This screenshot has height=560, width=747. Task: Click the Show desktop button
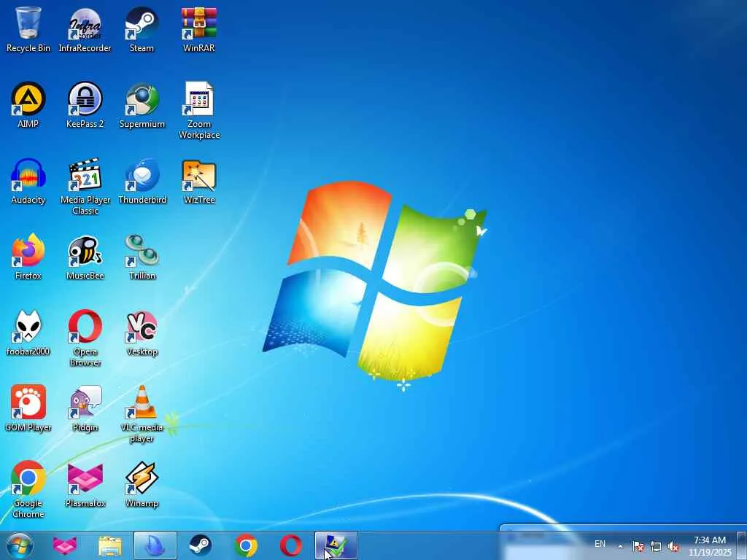click(x=742, y=546)
